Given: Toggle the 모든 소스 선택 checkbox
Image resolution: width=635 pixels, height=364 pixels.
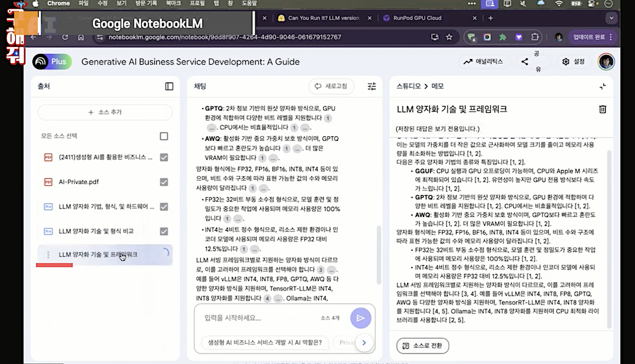Looking at the screenshot, I should pyautogui.click(x=164, y=136).
